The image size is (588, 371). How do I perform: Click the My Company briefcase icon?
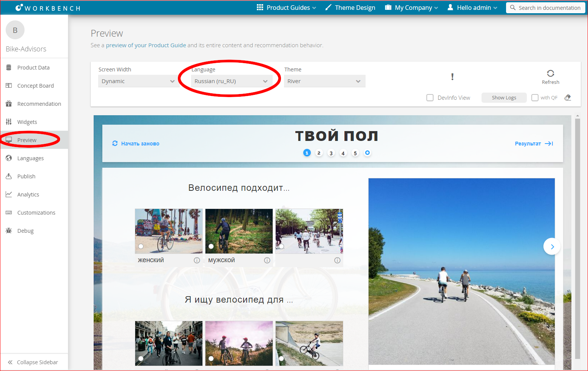(x=388, y=8)
